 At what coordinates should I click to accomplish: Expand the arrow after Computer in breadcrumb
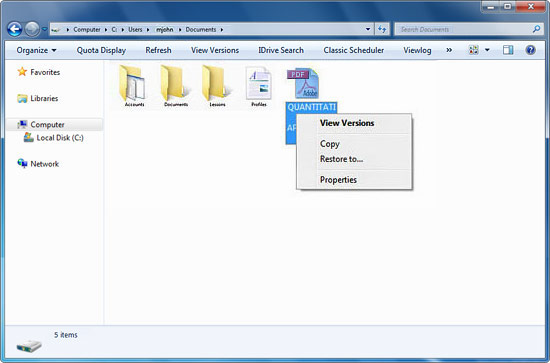pyautogui.click(x=106, y=30)
